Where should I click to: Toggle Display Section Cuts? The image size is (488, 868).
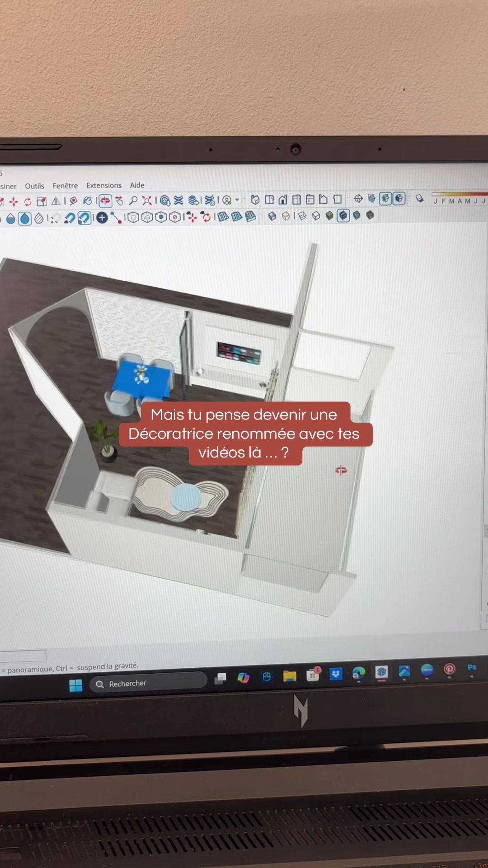(x=385, y=198)
